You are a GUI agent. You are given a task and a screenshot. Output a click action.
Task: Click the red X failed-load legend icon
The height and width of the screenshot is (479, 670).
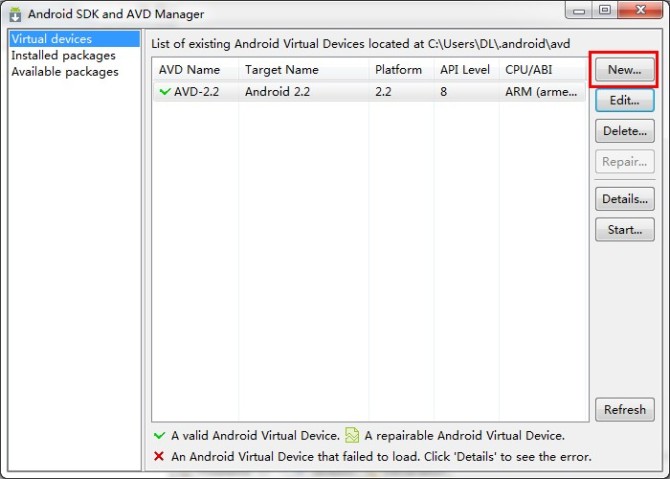(159, 456)
